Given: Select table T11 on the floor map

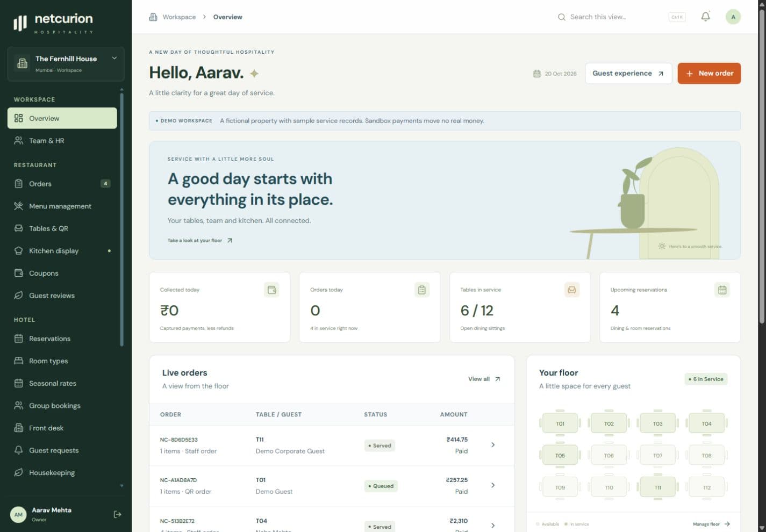Looking at the screenshot, I should coord(657,487).
